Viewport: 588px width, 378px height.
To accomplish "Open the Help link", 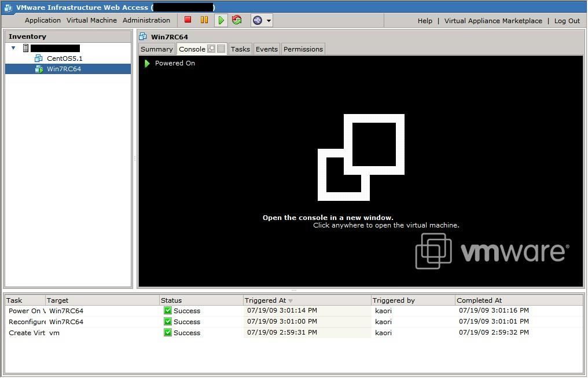I will click(425, 21).
